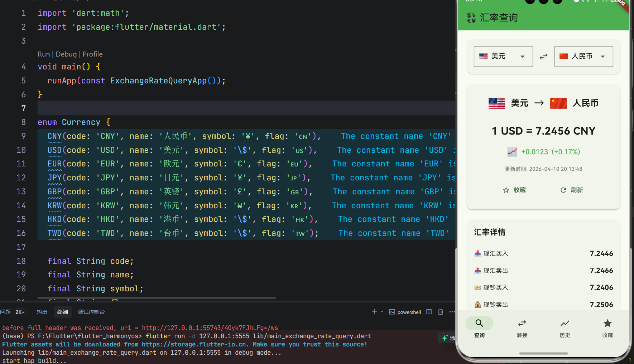
Task: Click the TWD enum constant on line 16
Action: click(54, 233)
